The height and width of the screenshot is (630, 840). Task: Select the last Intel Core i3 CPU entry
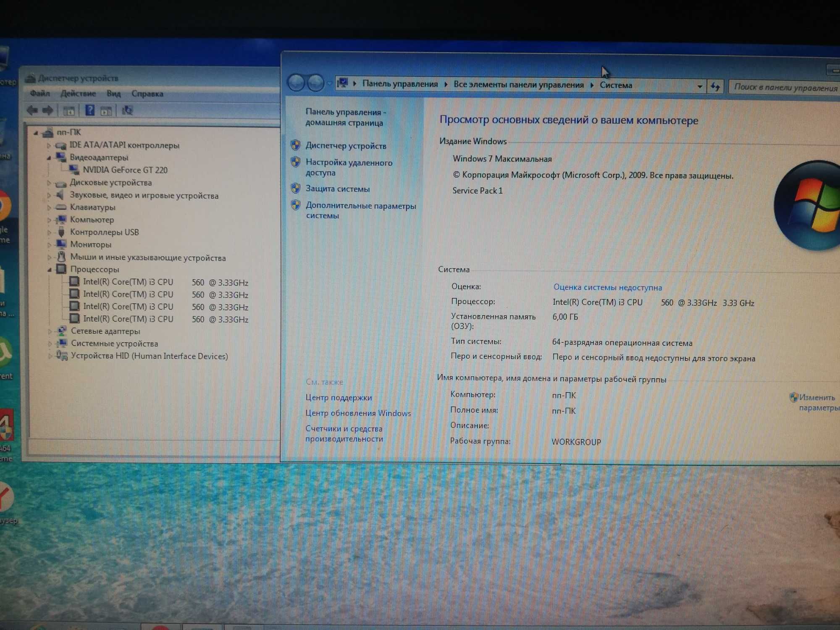[x=165, y=319]
